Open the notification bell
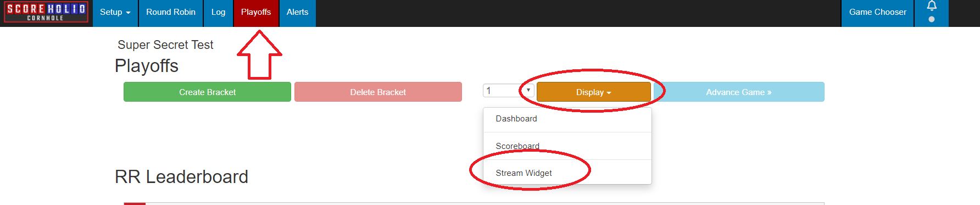The width and height of the screenshot is (980, 205). 932,6
